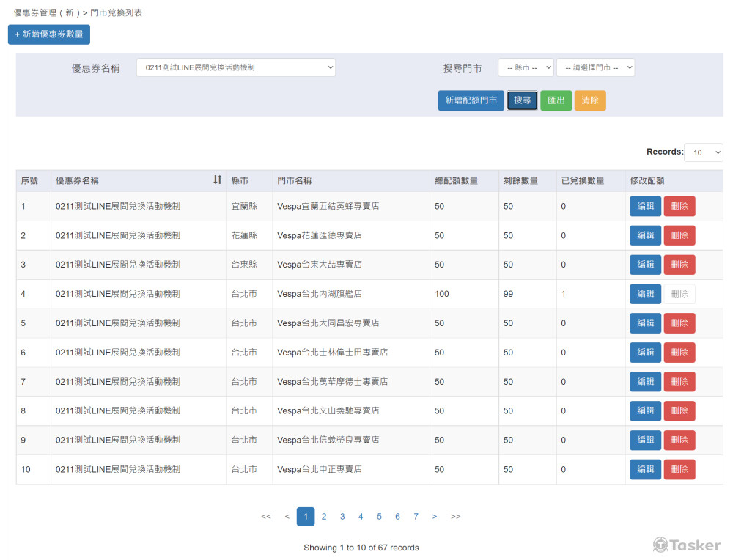Image resolution: width=733 pixels, height=560 pixels.
Task: Sort table by 優惠券名稱 sort arrows icon
Action: tap(217, 180)
